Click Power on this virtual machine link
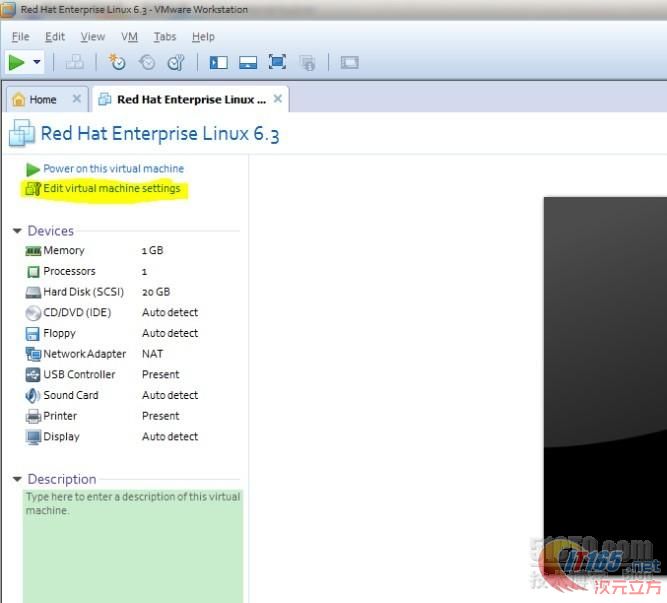 pos(114,169)
